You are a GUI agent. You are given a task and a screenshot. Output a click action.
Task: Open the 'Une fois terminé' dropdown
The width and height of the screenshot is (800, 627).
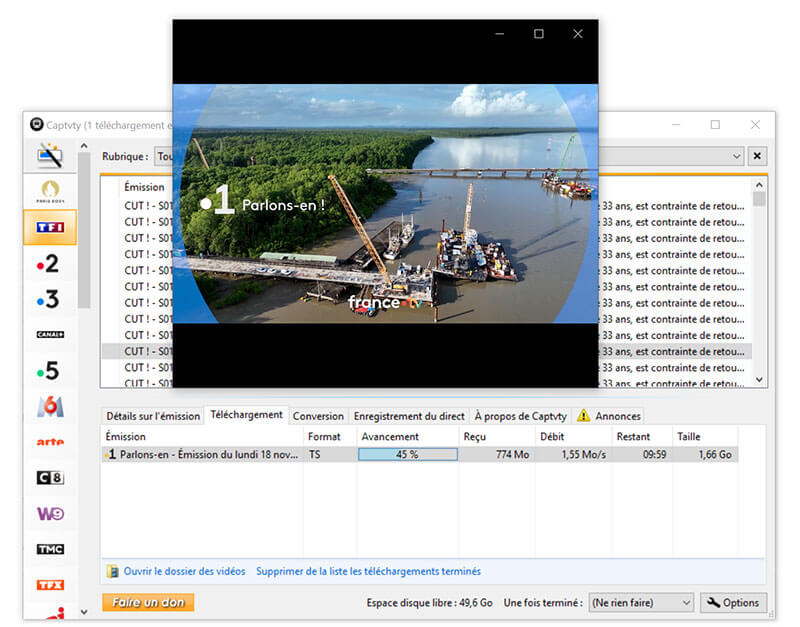click(x=640, y=603)
